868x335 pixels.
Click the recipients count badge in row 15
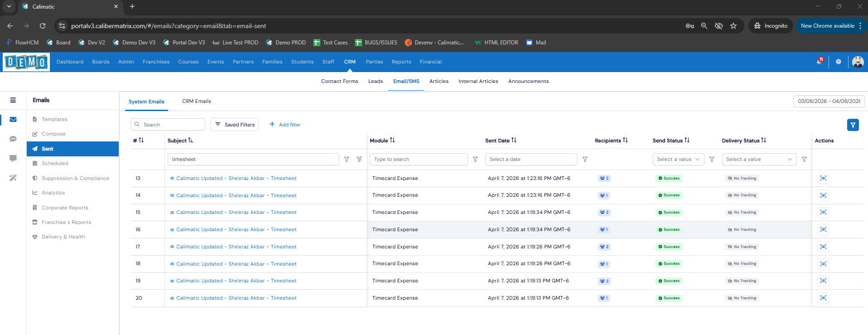click(604, 212)
